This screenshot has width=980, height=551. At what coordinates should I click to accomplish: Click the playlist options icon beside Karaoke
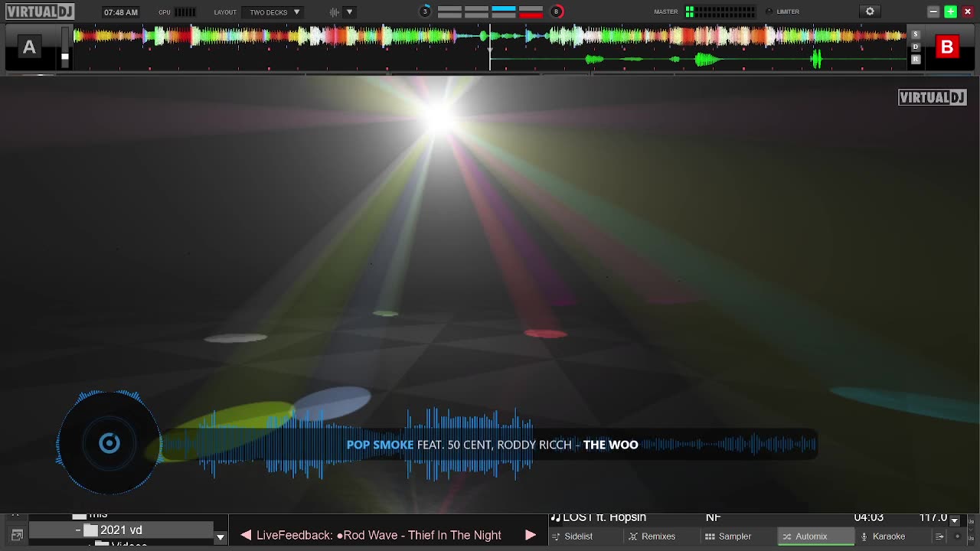pyautogui.click(x=939, y=536)
